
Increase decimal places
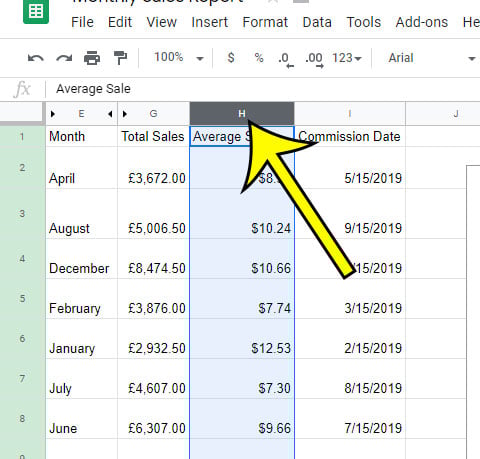point(314,59)
